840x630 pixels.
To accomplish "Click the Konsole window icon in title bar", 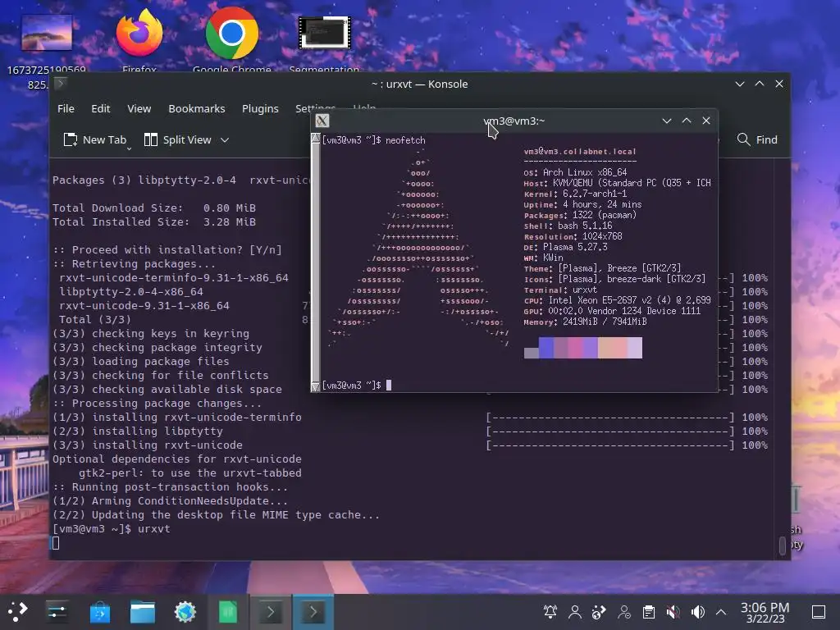I will coord(60,83).
